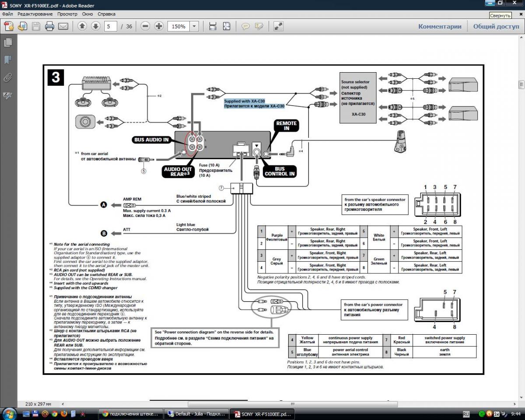
Task: Click Chrome icon in quick launch bar
Action: click(54, 414)
